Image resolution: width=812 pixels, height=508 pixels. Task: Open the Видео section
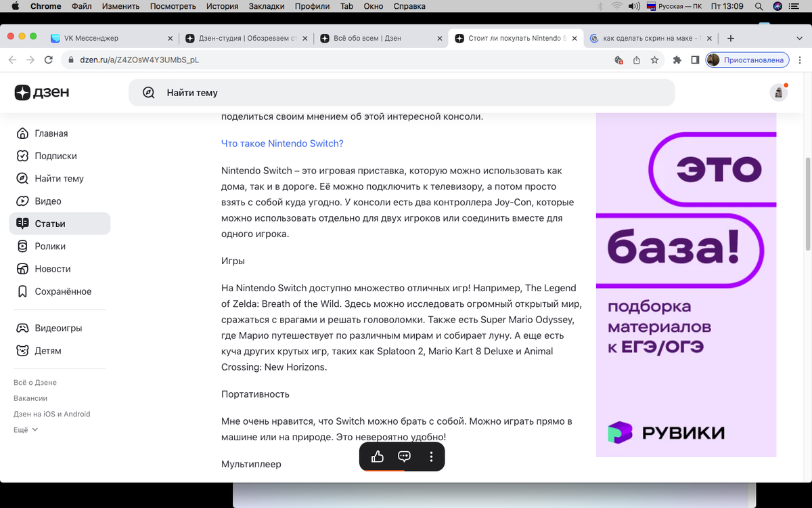pyautogui.click(x=60, y=201)
